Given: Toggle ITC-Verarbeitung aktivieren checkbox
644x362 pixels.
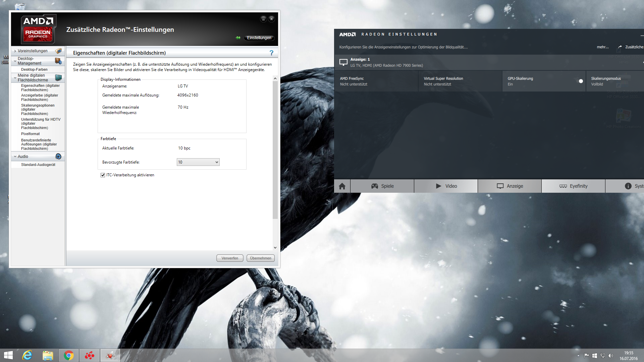Looking at the screenshot, I should coord(103,175).
